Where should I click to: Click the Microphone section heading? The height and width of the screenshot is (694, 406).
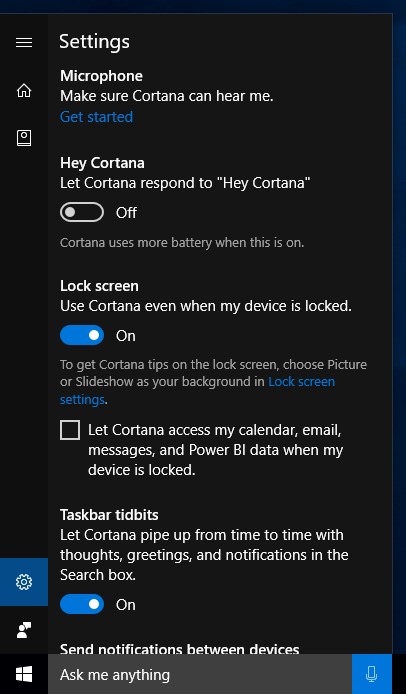pyautogui.click(x=101, y=76)
